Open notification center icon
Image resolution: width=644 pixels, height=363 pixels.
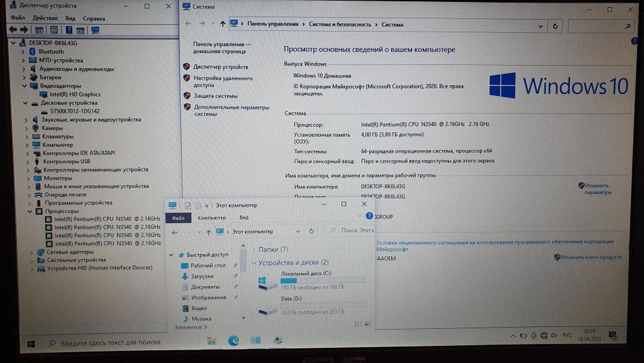click(x=613, y=335)
